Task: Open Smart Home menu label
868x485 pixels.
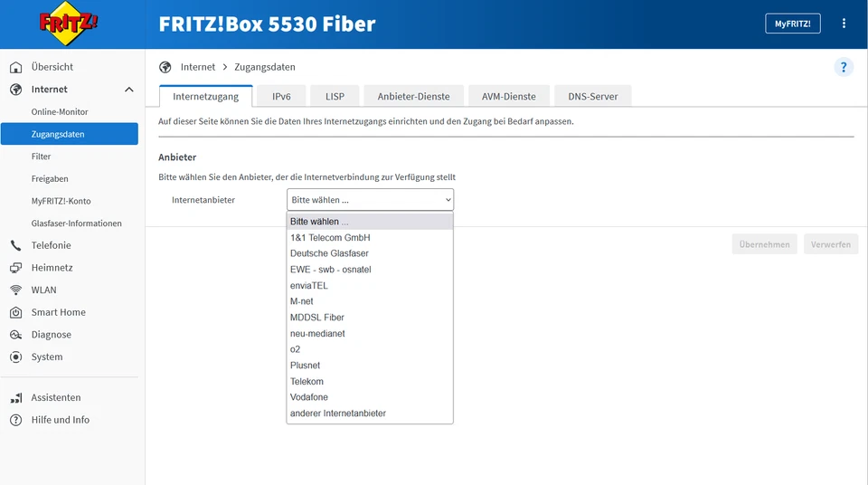Action: point(58,312)
